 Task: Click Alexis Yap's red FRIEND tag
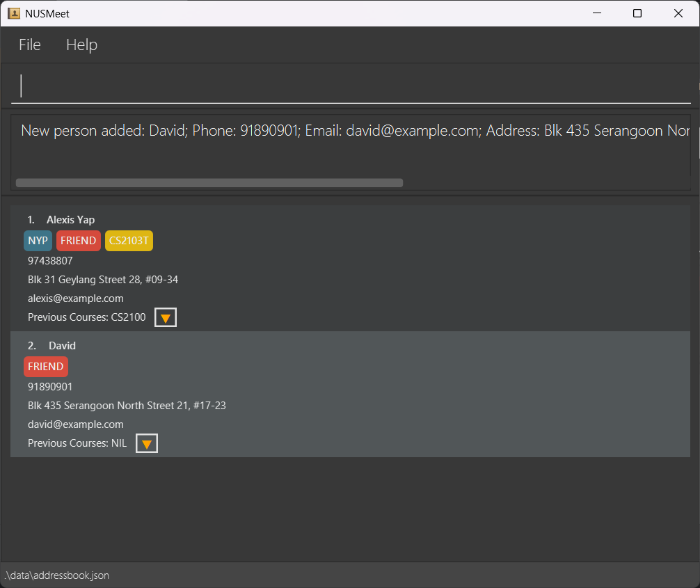[78, 241]
